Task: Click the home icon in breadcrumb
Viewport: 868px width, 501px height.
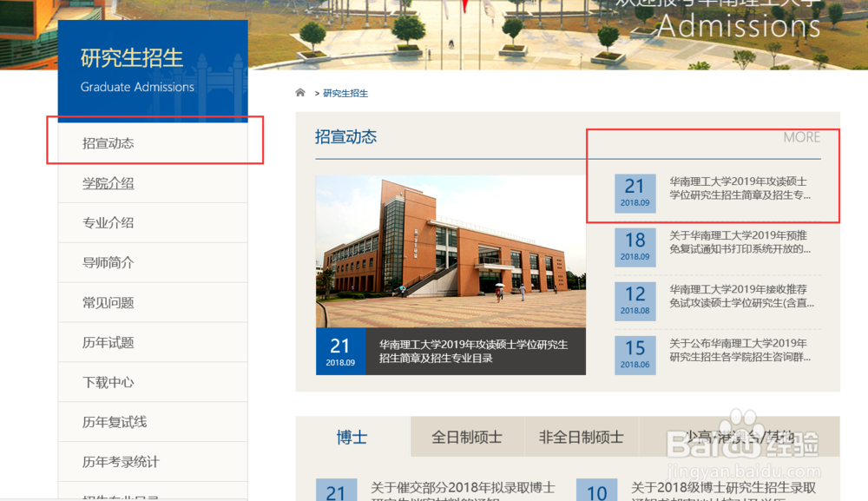Action: tap(300, 92)
